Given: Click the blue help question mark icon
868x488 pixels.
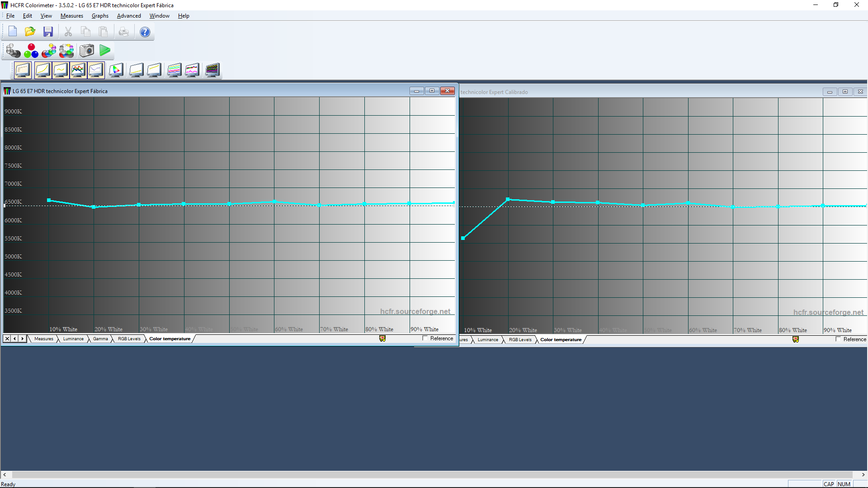Looking at the screenshot, I should (145, 32).
